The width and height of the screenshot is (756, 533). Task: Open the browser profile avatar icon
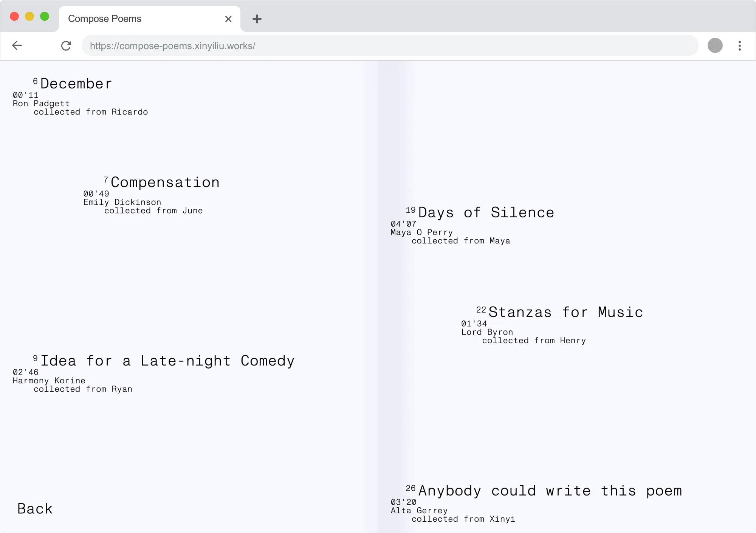(x=715, y=45)
